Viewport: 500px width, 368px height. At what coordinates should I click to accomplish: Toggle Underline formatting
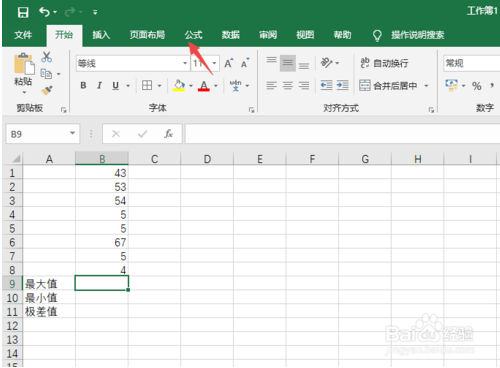coord(115,86)
